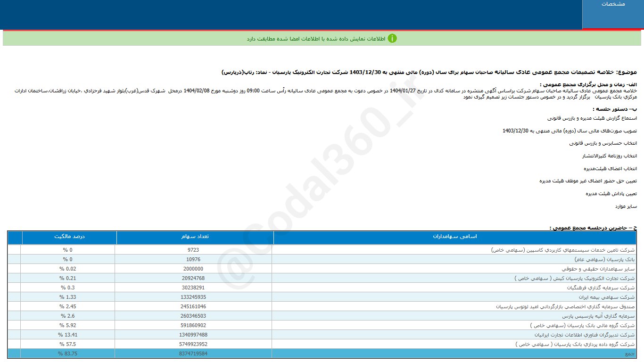Click share count 260346503 cell
Image resolution: width=644 pixels, height=362 pixels.
[x=194, y=316]
